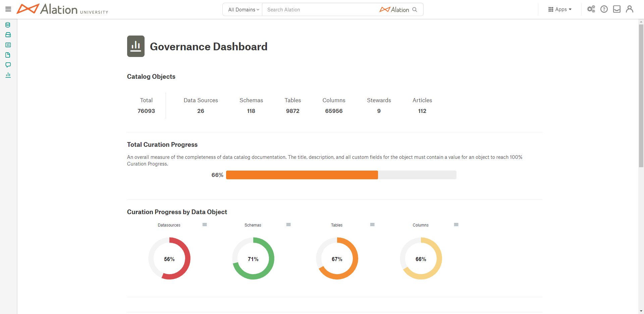
Task: Click the Tables 67% donut chart
Action: (x=337, y=258)
